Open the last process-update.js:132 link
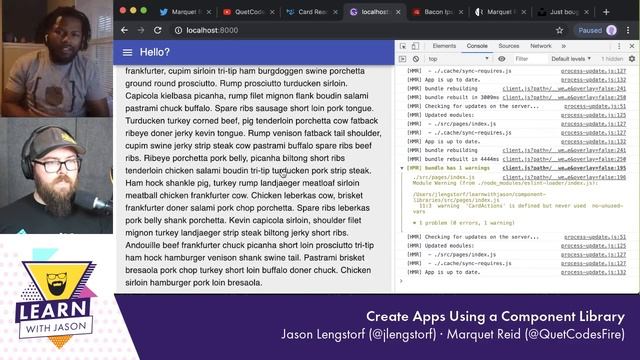This screenshot has height=360, width=640. pyautogui.click(x=593, y=272)
